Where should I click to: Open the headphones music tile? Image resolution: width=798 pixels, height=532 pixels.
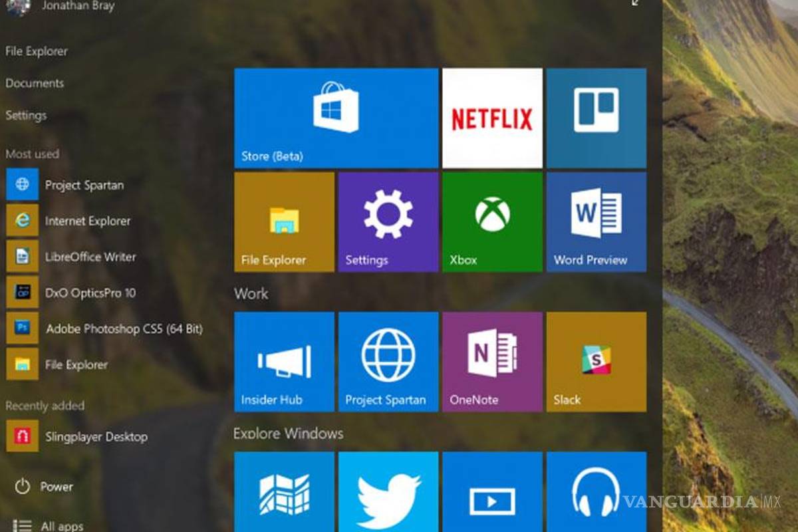(x=596, y=495)
